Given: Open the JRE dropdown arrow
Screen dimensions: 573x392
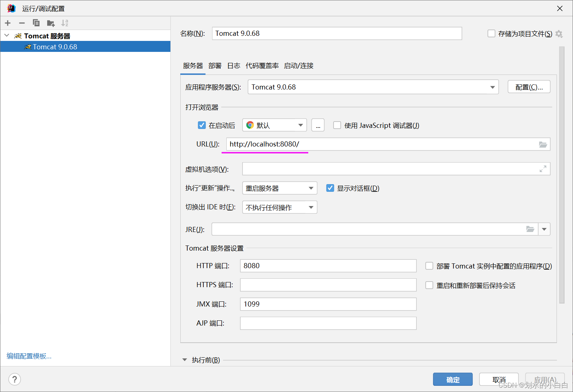Looking at the screenshot, I should (x=544, y=229).
